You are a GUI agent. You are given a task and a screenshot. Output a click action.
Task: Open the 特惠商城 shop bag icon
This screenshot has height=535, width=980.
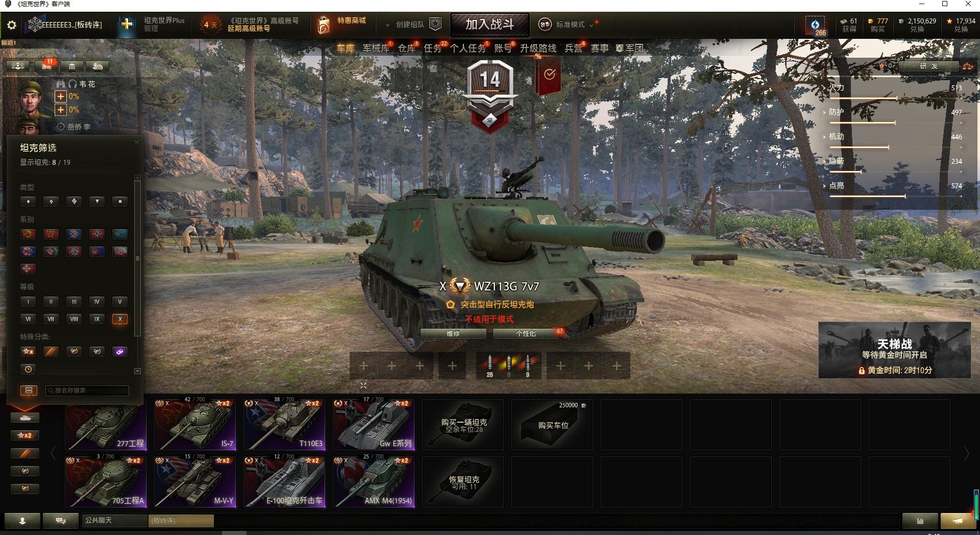click(323, 25)
